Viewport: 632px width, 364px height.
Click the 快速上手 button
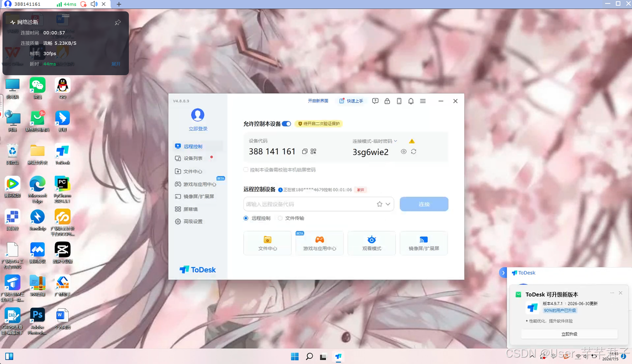point(351,101)
